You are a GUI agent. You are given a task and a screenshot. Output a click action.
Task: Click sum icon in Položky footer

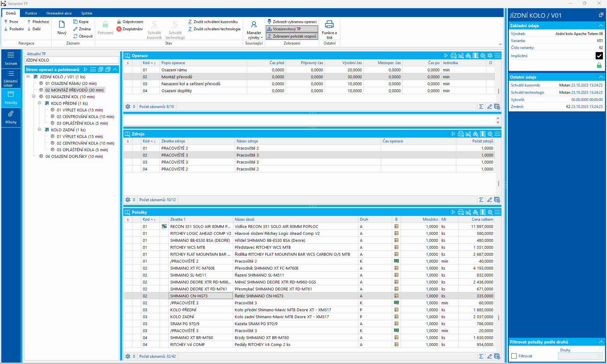coord(481,356)
